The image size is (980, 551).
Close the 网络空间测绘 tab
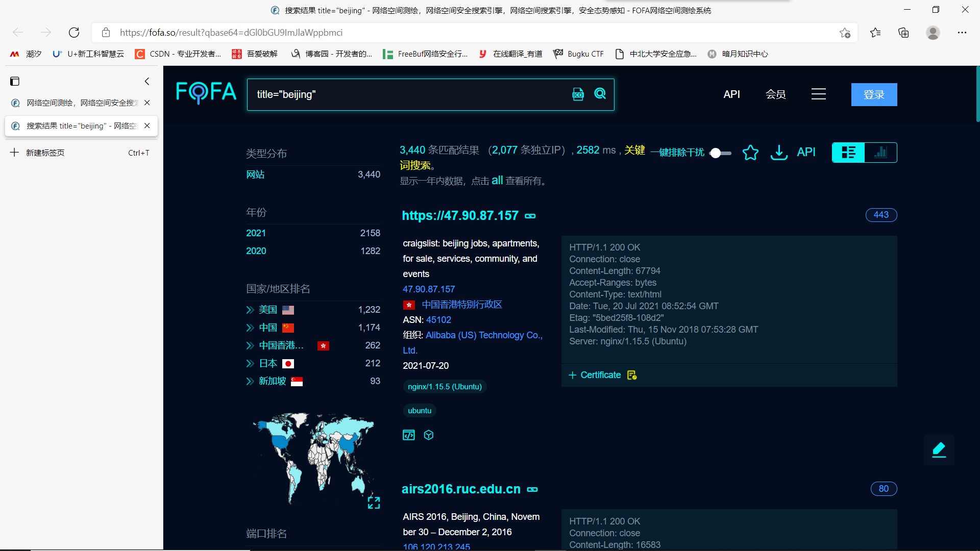(147, 103)
